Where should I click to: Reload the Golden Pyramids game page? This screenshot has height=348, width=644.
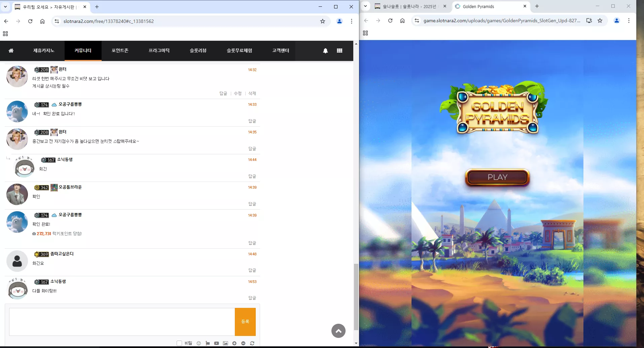(x=390, y=21)
